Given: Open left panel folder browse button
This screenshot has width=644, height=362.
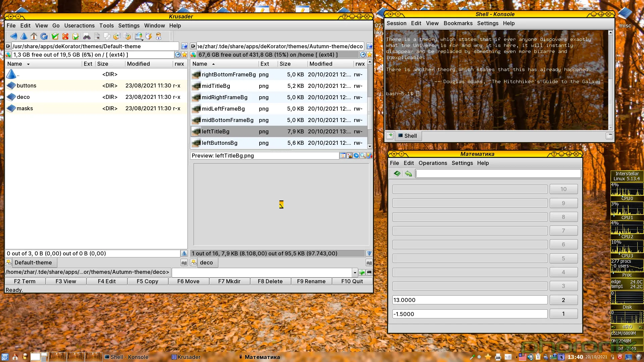Looking at the screenshot, I should [x=184, y=46].
